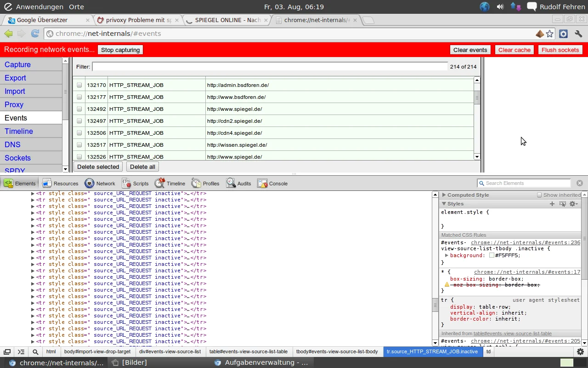The image size is (588, 368).
Task: Check the box for event 132492
Action: (79, 109)
